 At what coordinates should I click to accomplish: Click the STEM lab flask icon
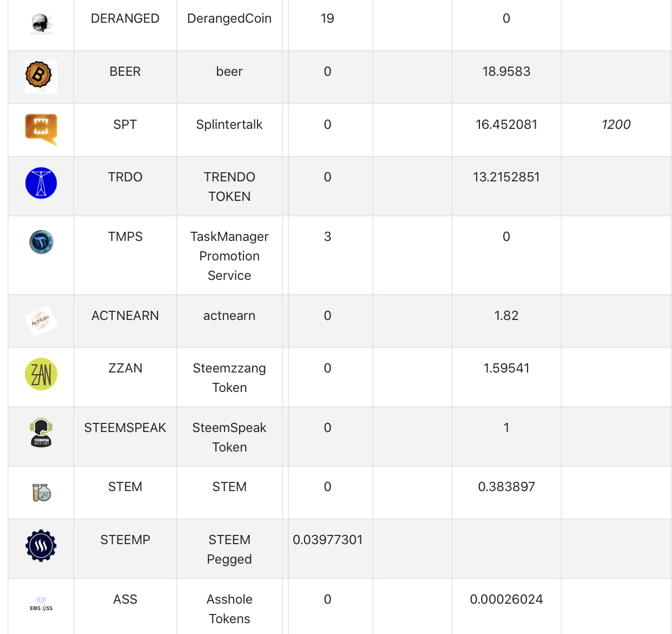[41, 492]
